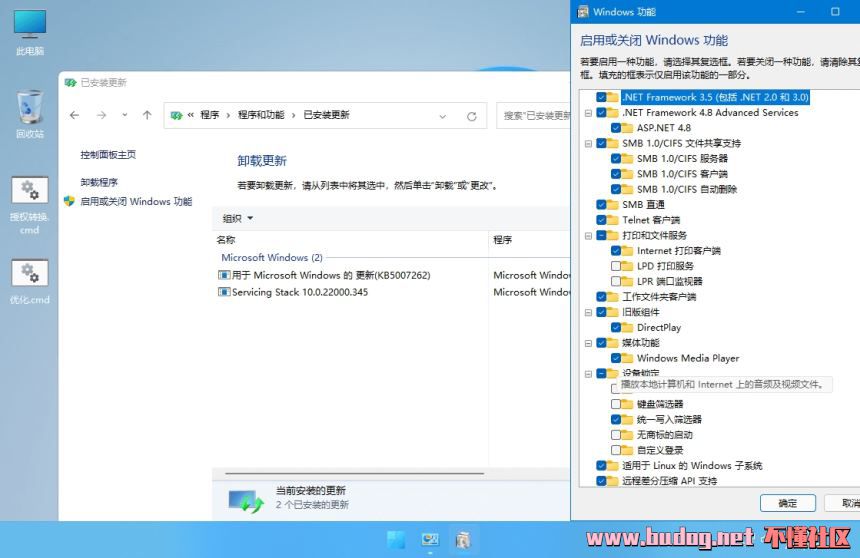The image size is (860, 558).
Task: Open 控制面板主页 link
Action: [108, 155]
